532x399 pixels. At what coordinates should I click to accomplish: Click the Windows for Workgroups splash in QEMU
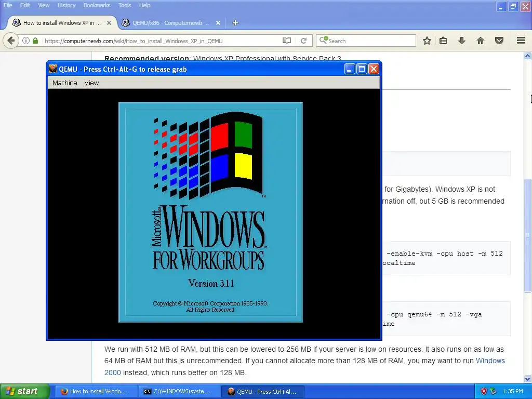pyautogui.click(x=211, y=212)
